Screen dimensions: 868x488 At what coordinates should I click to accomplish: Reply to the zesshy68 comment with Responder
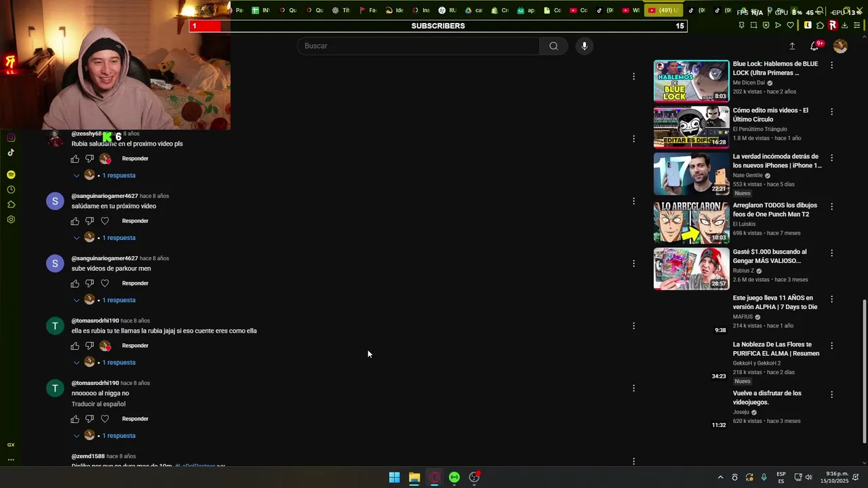pos(135,159)
